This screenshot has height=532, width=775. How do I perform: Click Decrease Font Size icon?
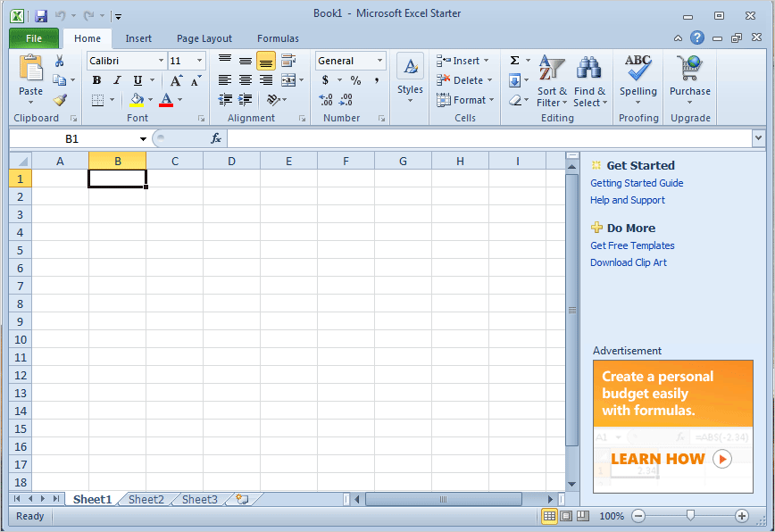coord(196,80)
